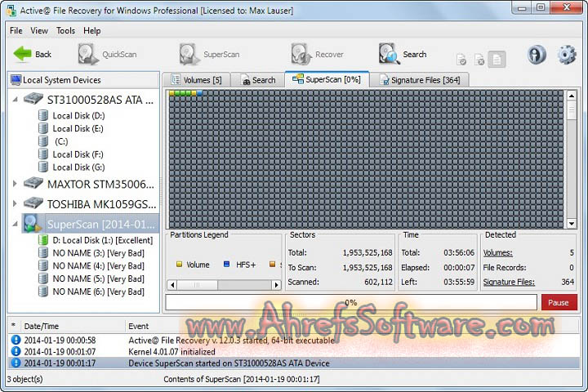Select log entry 'Device SuperScan started'
Image resolution: width=588 pixels, height=392 pixels.
[x=294, y=363]
